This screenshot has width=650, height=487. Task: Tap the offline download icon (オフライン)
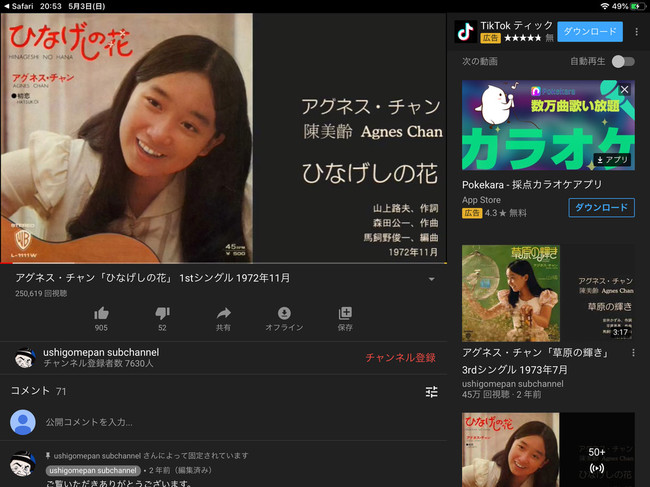284,313
